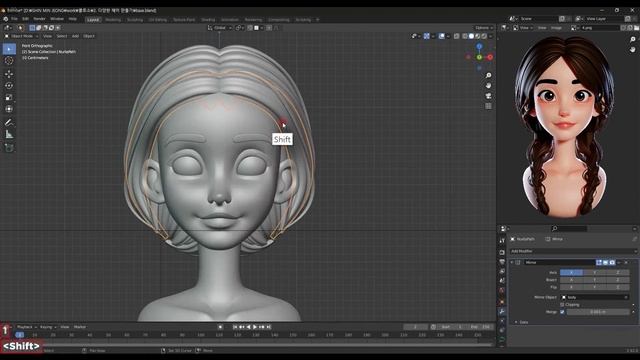
Task: Enable rendered viewport shading mode
Action: (484, 36)
